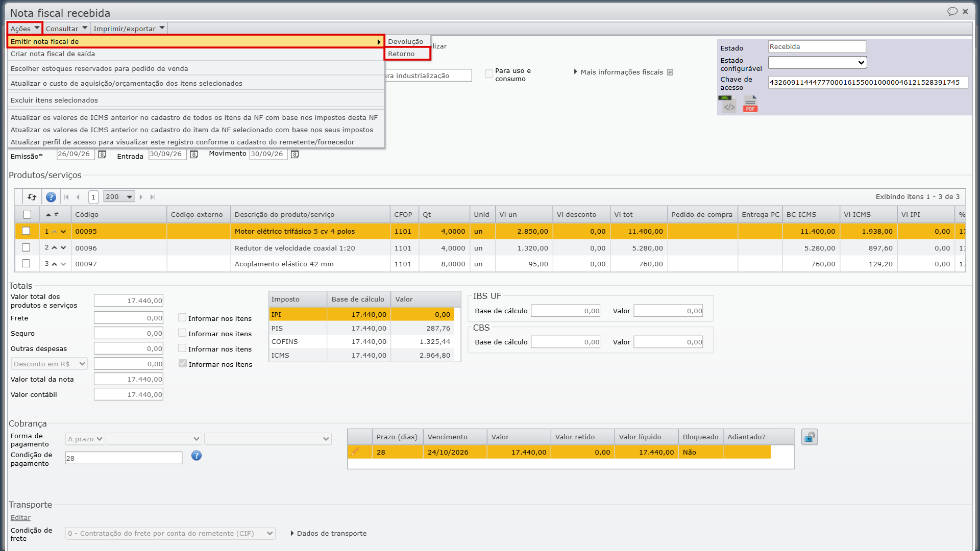Expand Dados de transporte section

(329, 533)
